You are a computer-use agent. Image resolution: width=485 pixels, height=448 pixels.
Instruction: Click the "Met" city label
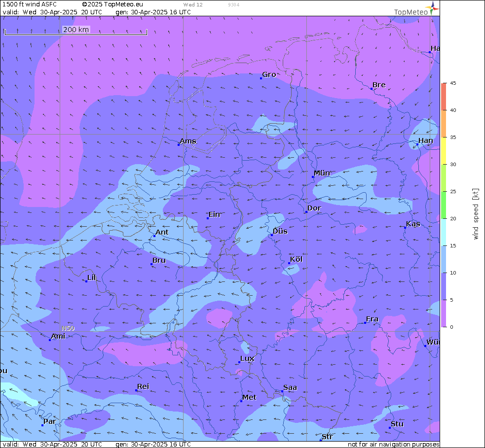click(249, 398)
